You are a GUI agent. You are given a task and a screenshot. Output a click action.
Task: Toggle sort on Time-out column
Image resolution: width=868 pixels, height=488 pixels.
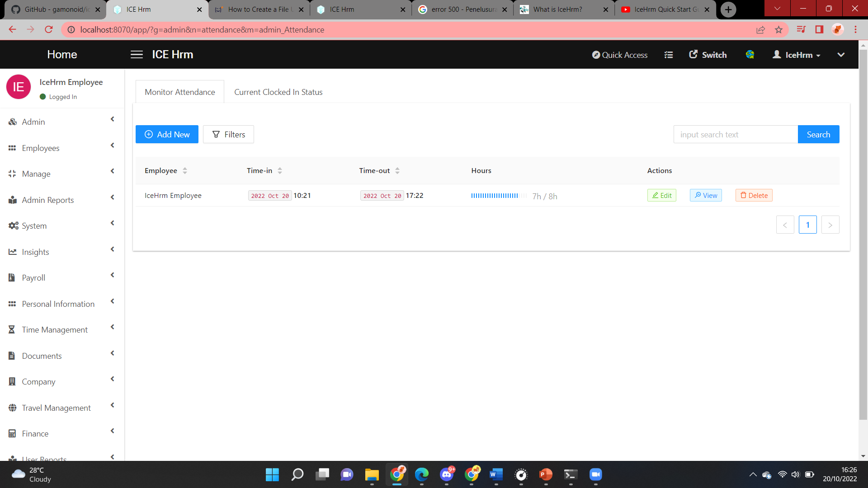point(397,171)
